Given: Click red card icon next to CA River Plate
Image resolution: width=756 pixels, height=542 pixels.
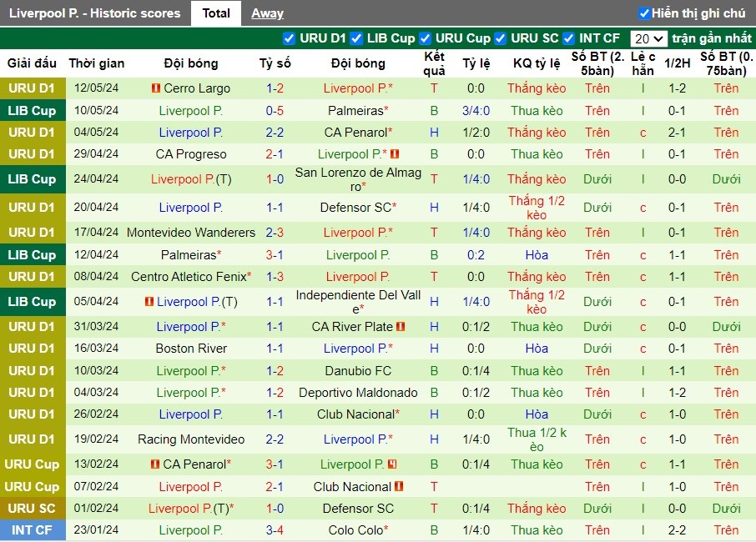Looking at the screenshot, I should [401, 327].
